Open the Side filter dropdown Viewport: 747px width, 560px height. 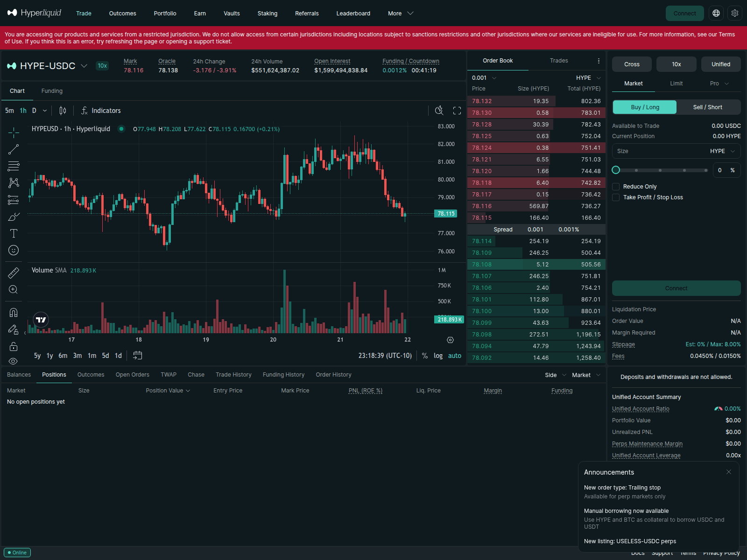556,375
